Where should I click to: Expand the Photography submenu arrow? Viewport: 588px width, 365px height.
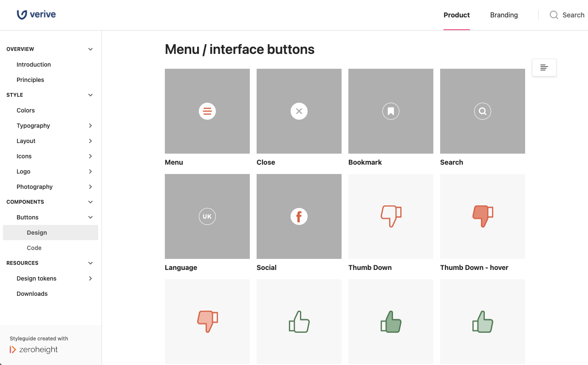90,187
